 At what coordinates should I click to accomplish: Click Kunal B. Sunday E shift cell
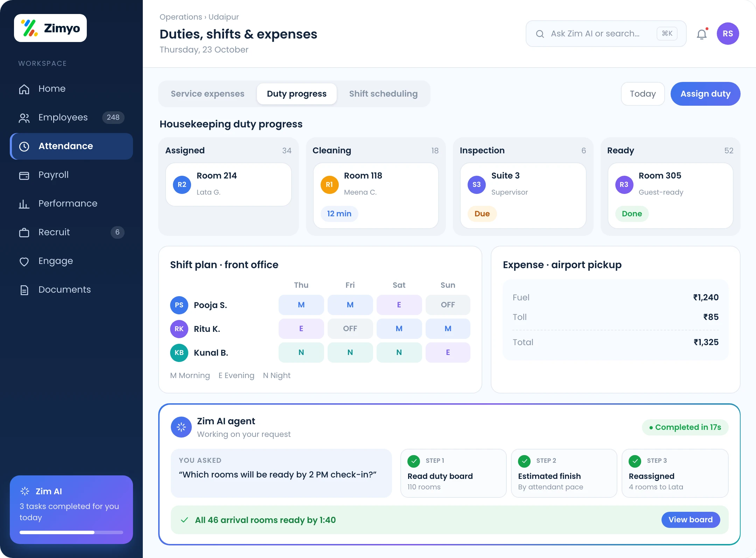(x=448, y=353)
